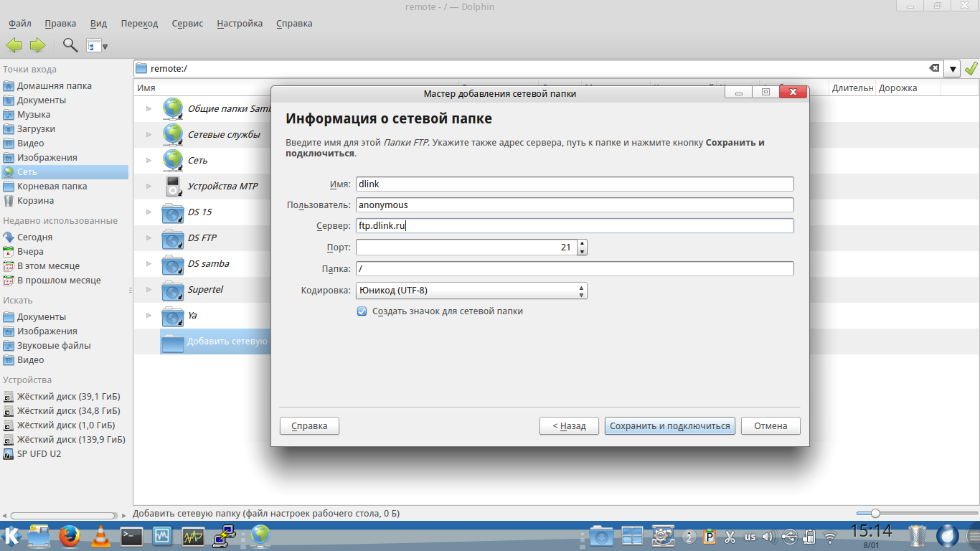Click the sidebar horizontal scrollbar
The height and width of the screenshot is (551, 980).
(x=63, y=515)
